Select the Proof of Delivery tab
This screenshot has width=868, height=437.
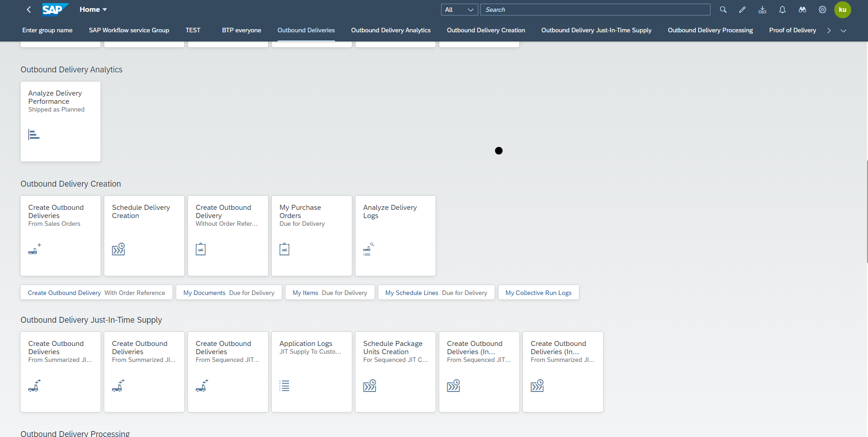(x=792, y=30)
